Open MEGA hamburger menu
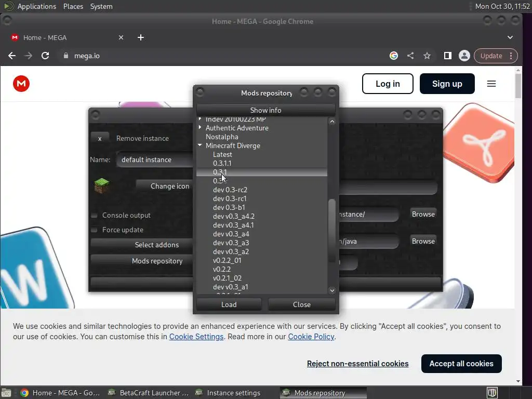Viewport: 532px width, 399px height. (x=491, y=84)
